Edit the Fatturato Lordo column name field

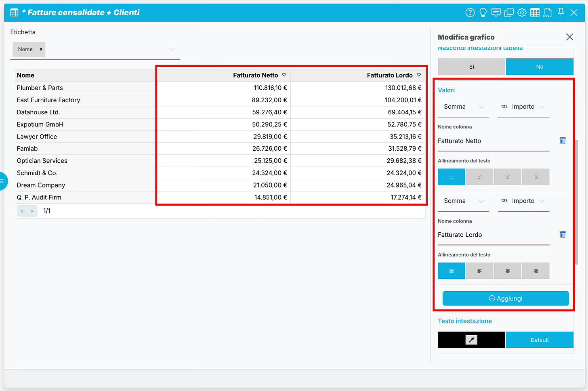[x=493, y=235]
